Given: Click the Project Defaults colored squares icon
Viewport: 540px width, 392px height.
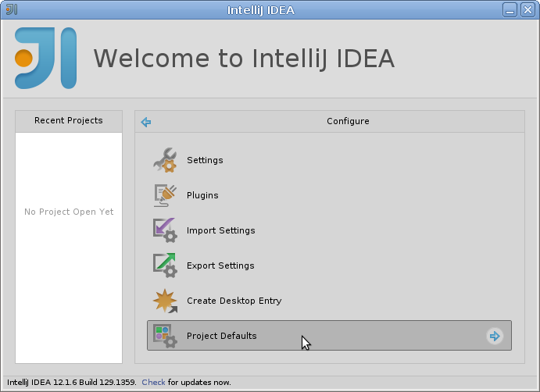Looking at the screenshot, I should (165, 336).
